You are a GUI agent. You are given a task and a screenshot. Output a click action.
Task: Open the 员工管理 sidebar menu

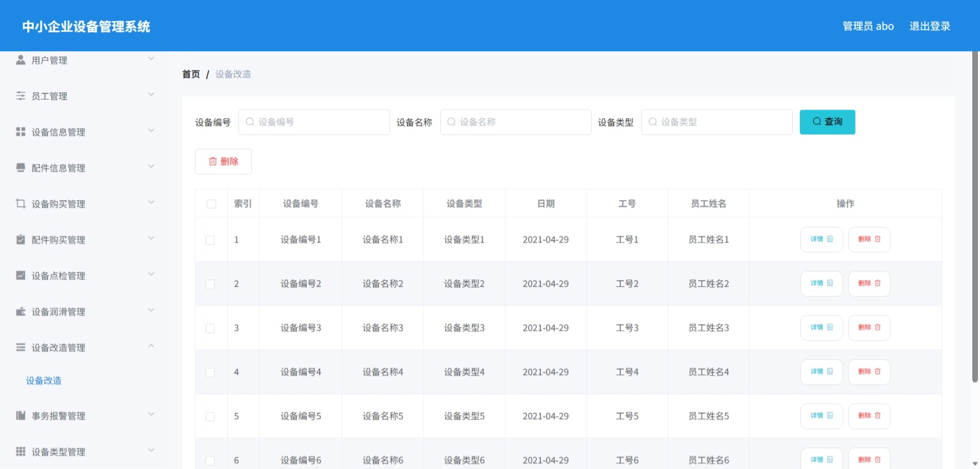[x=83, y=96]
